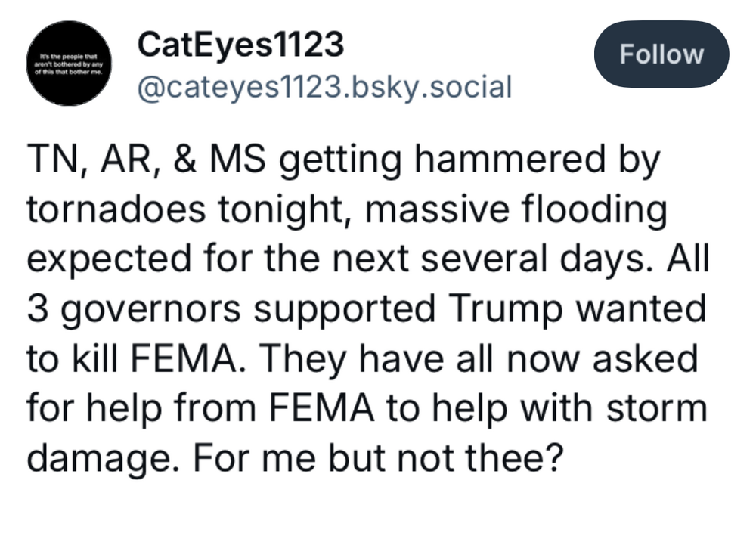The width and height of the screenshot is (756, 539).
Task: Click the first line starting "TN, AR, & MS"
Action: [344, 161]
